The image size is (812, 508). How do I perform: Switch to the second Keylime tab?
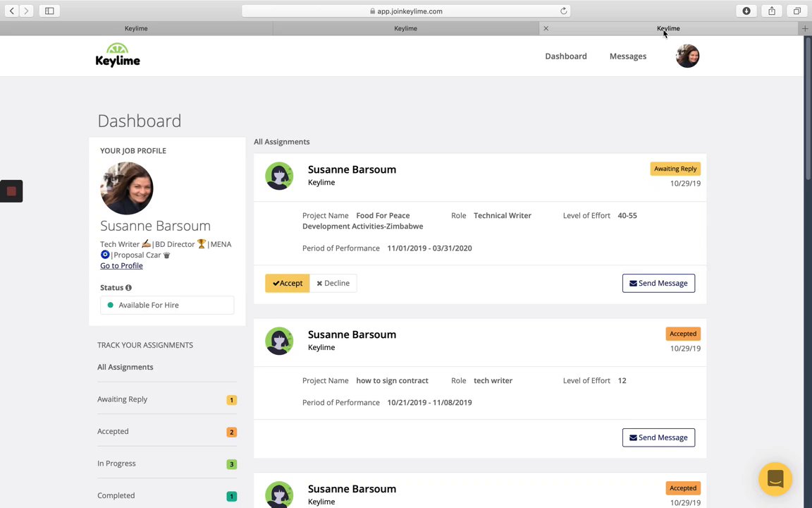(405, 28)
